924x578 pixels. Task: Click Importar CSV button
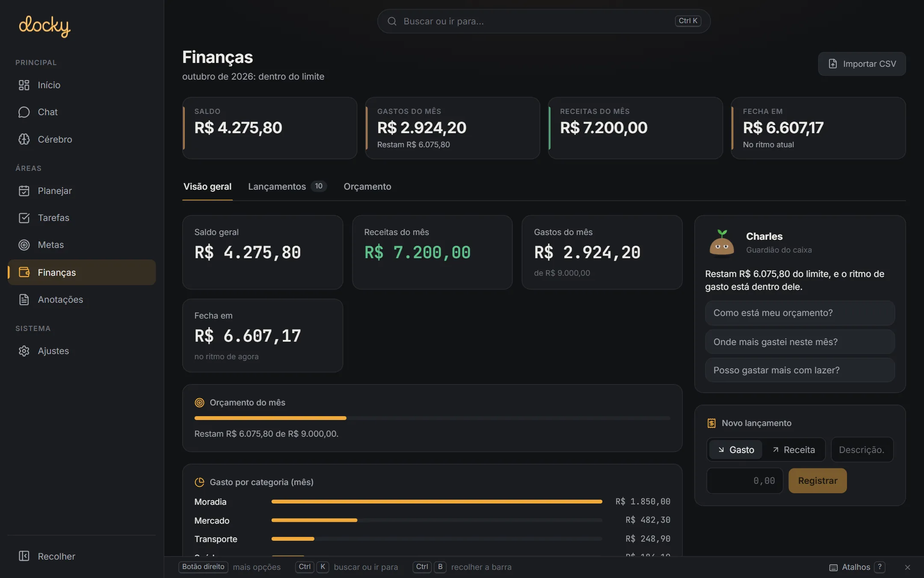[x=862, y=64]
